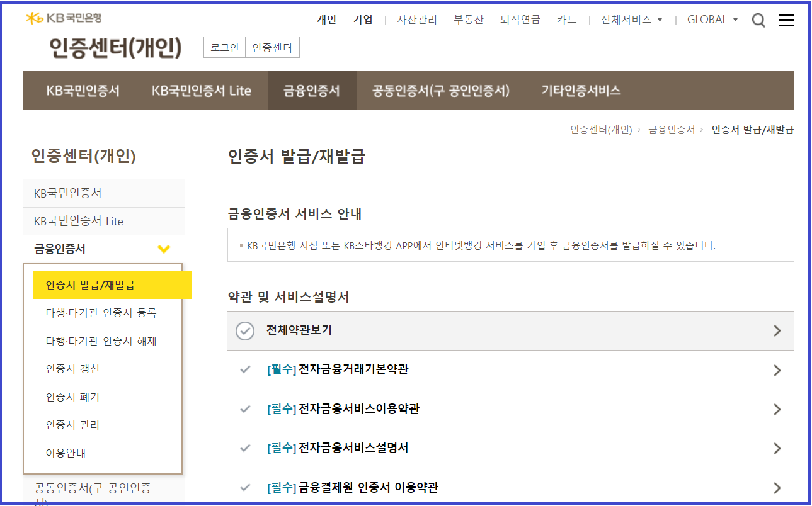Select 인증서 발급/재발급 sidebar item
The height and width of the screenshot is (506, 812).
coord(112,285)
